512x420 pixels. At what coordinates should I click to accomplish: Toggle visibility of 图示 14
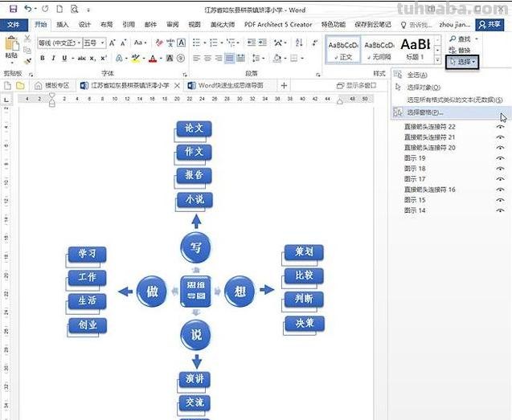coord(500,210)
